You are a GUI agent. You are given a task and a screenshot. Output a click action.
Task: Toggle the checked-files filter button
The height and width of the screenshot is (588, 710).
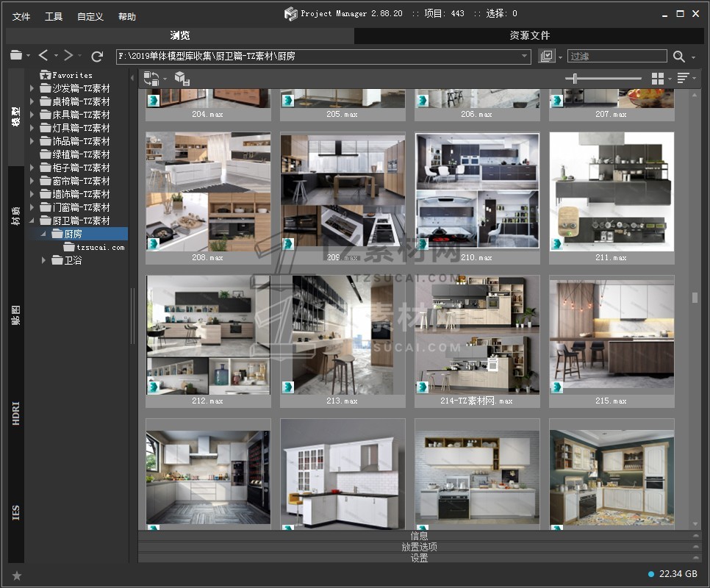pos(546,57)
